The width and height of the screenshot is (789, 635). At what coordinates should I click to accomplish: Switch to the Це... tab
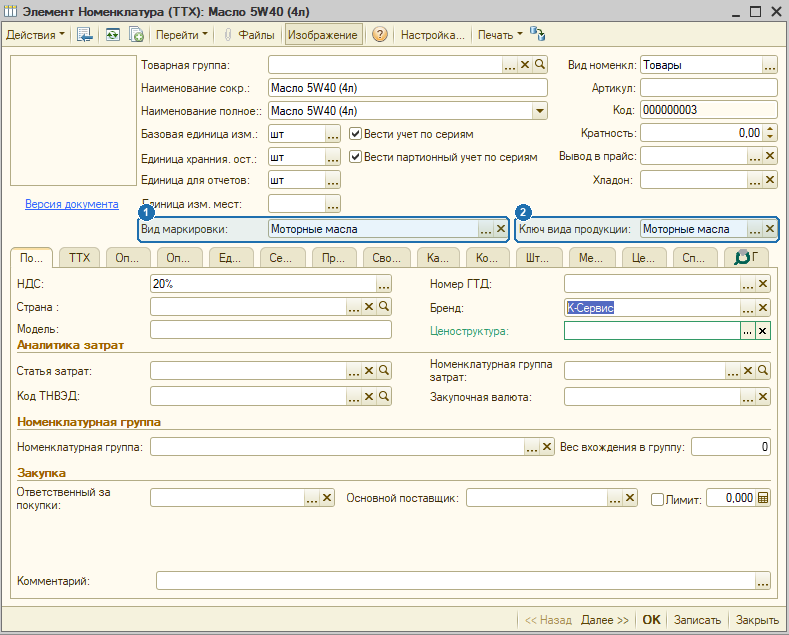pos(643,258)
